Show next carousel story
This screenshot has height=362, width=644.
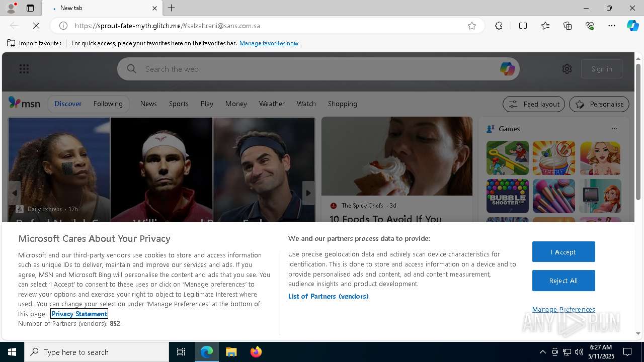pyautogui.click(x=308, y=193)
